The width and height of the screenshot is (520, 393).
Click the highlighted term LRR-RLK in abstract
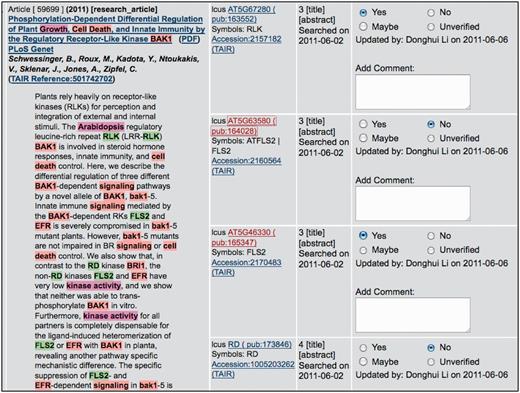[x=142, y=137]
